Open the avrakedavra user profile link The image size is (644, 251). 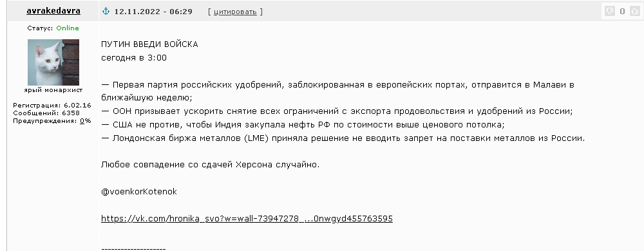(x=53, y=11)
